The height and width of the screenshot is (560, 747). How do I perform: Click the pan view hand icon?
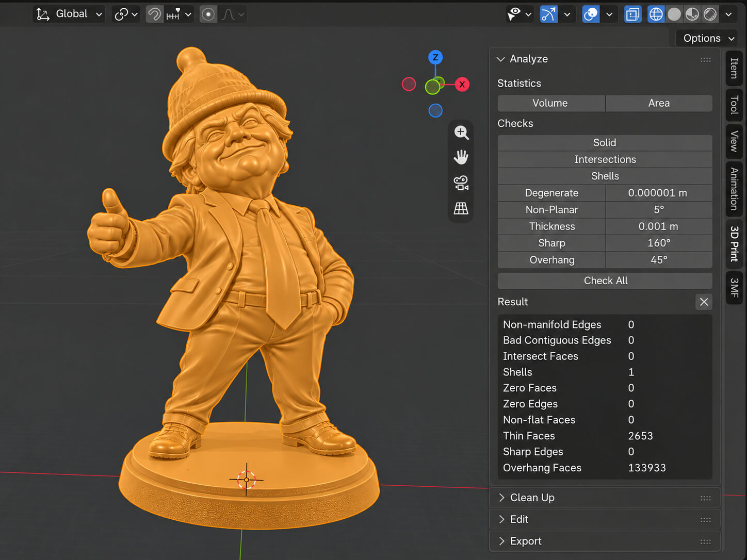[461, 157]
